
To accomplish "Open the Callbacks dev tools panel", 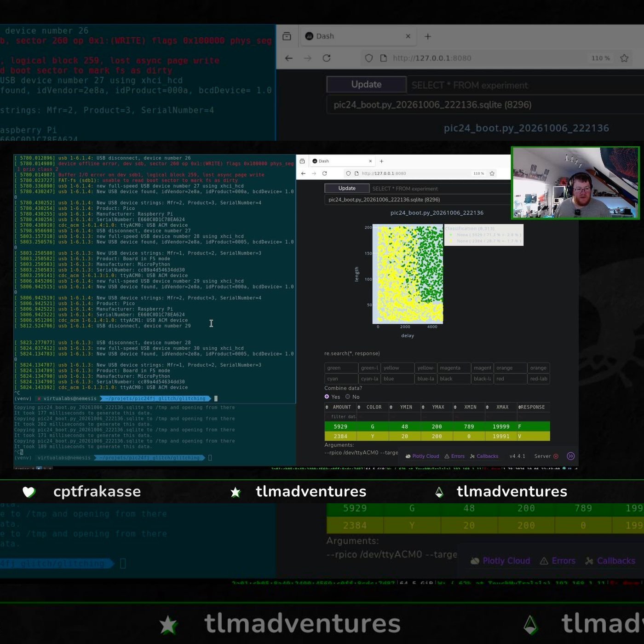I will click(484, 456).
